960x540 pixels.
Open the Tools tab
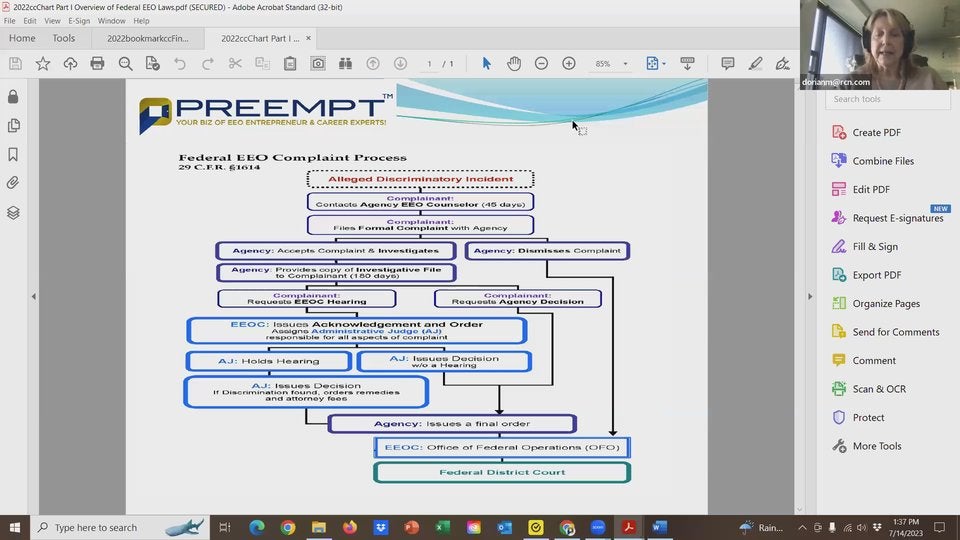click(x=63, y=38)
